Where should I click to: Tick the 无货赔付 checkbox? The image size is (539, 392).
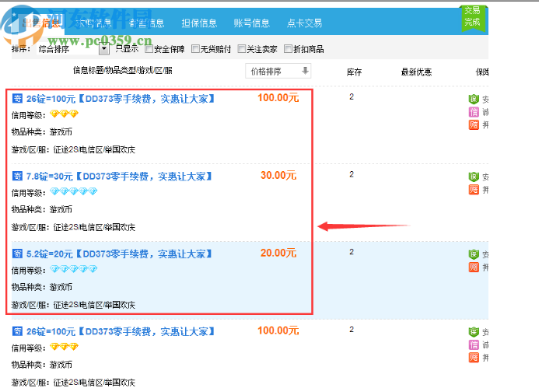point(195,49)
